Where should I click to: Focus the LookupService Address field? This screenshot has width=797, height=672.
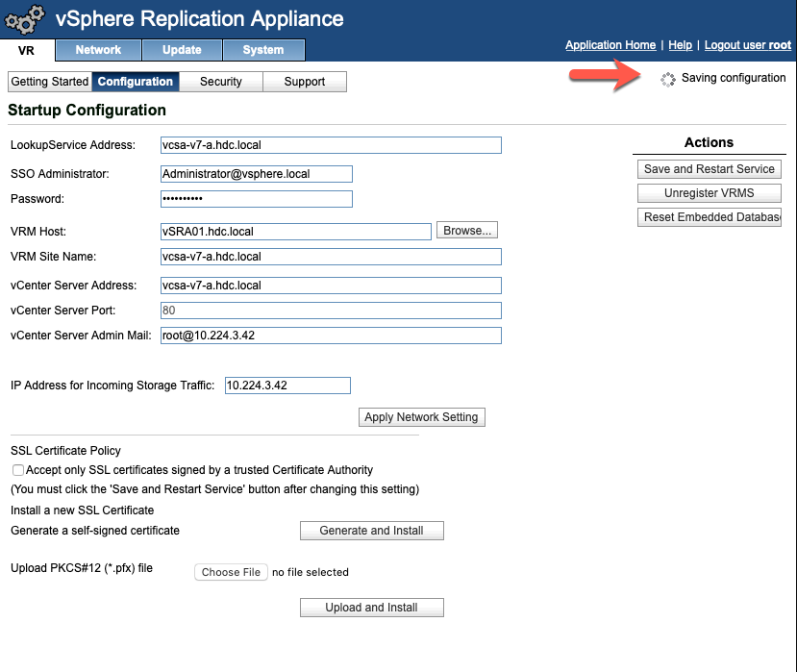pos(331,145)
